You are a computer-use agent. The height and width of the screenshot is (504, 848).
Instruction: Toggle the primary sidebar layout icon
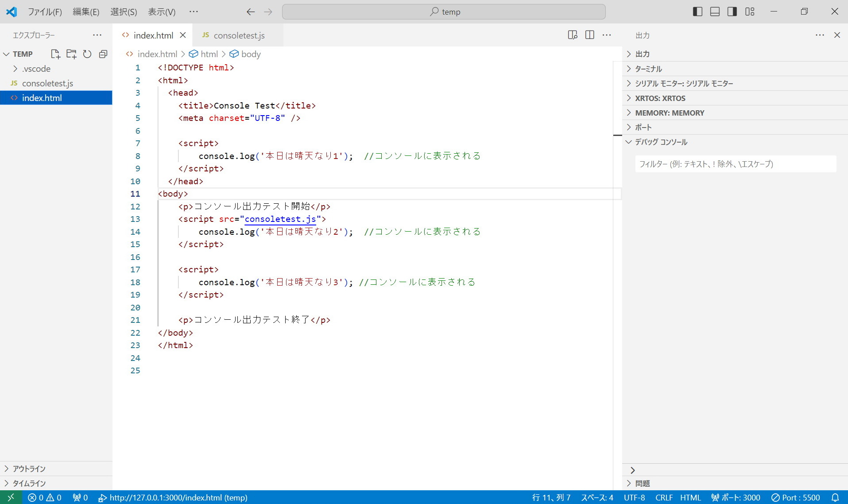(x=697, y=12)
